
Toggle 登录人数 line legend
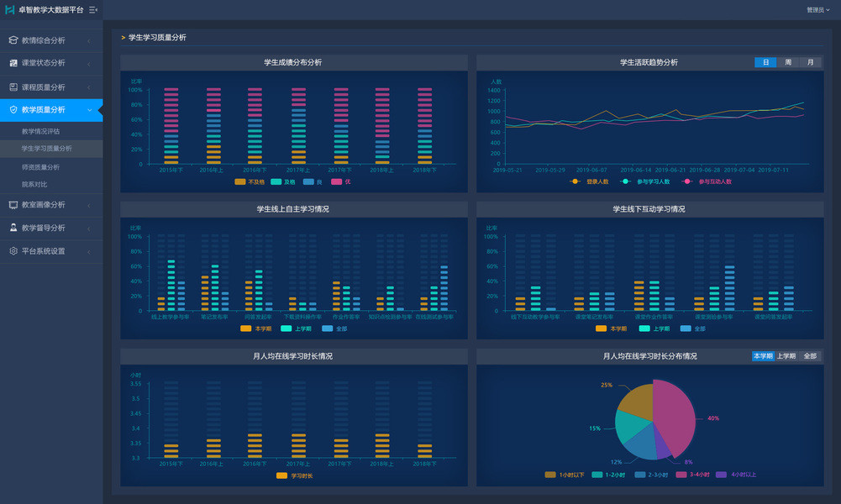pos(589,181)
